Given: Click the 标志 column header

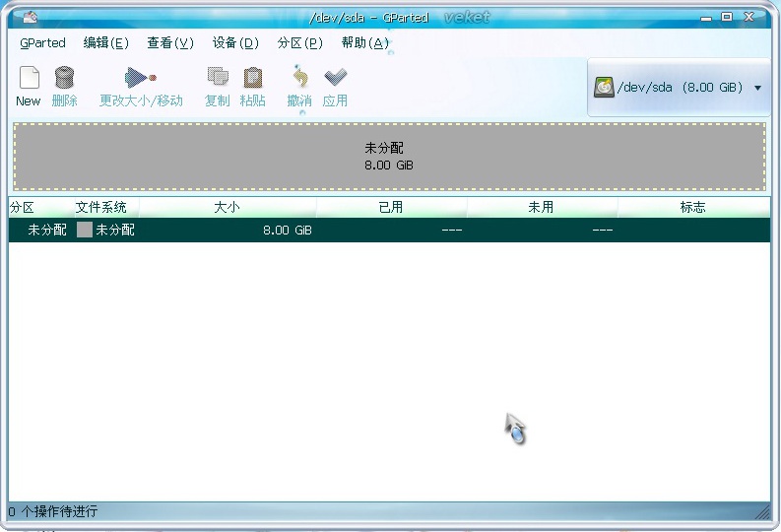Looking at the screenshot, I should (x=692, y=207).
